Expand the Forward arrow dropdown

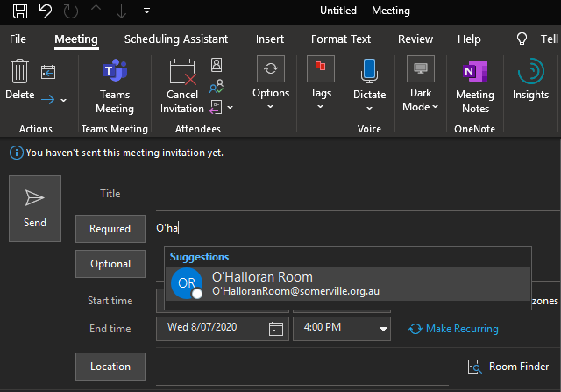[64, 100]
